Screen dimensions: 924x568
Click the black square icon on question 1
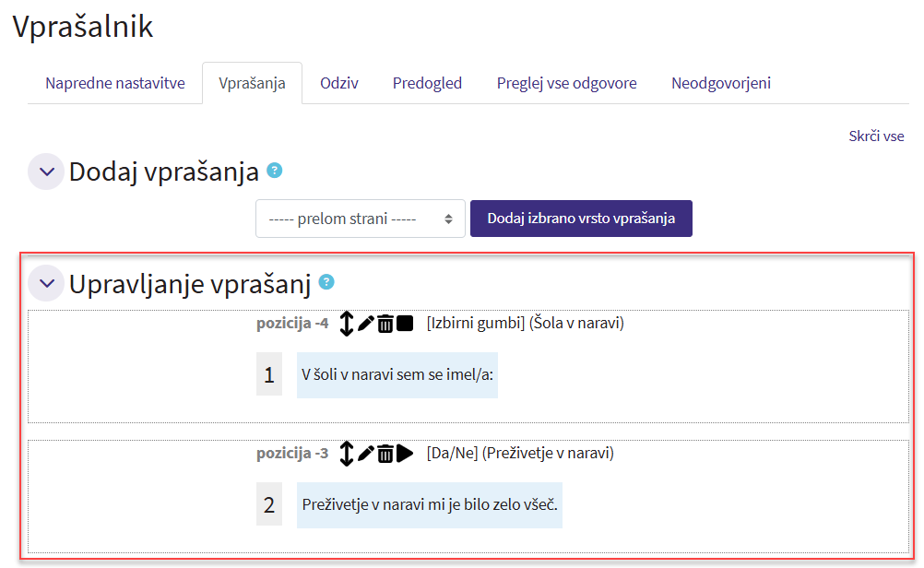[405, 324]
